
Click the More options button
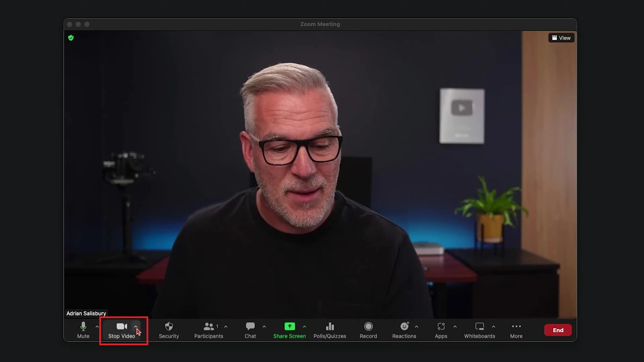(516, 330)
